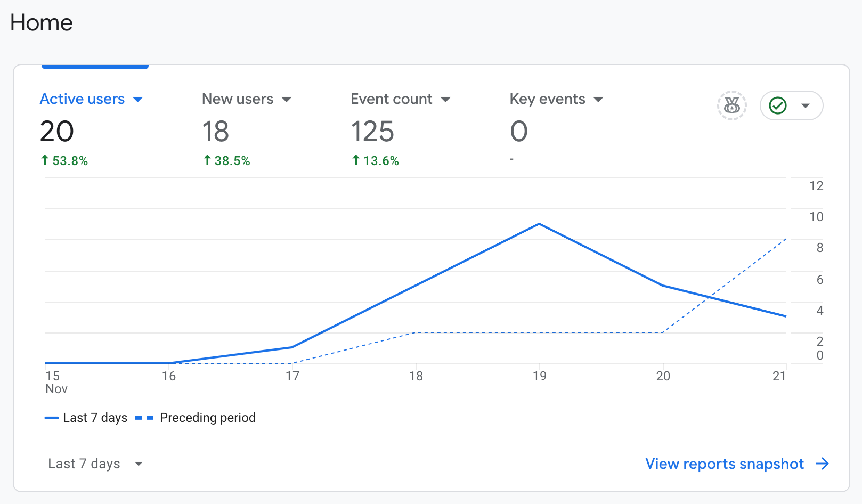This screenshot has width=862, height=504.
Task: Select the Active users metric tab
Action: pyautogui.click(x=92, y=128)
